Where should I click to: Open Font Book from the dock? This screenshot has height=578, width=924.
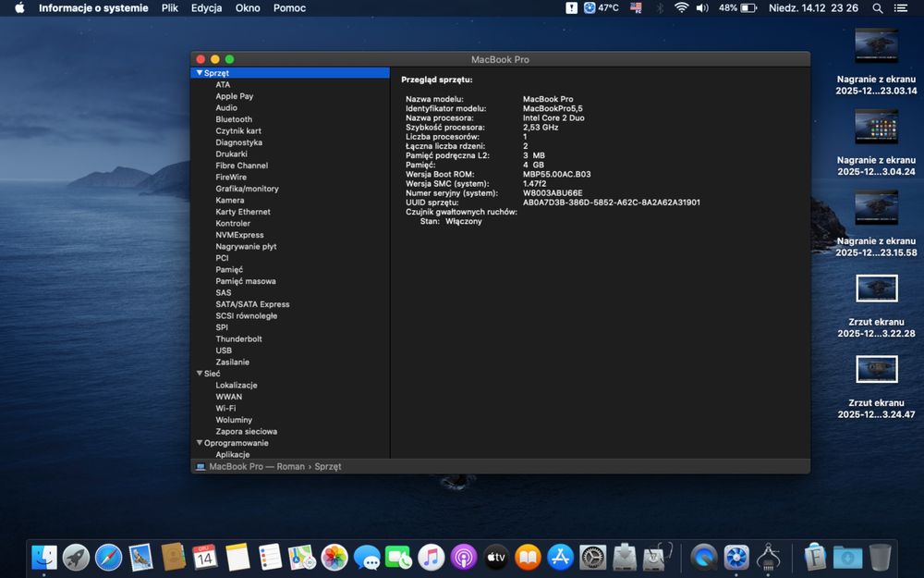(x=816, y=557)
